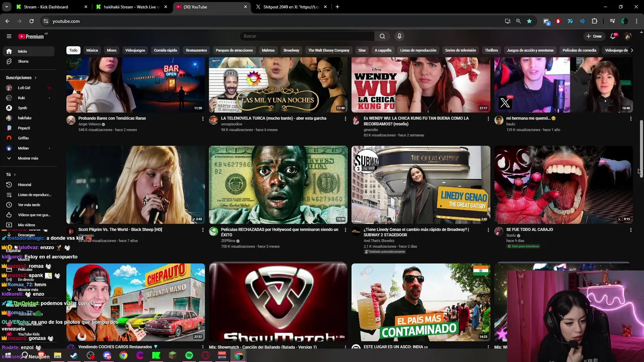
Task: Open options for SE FUE TODO AL CARAJO
Action: (630, 230)
